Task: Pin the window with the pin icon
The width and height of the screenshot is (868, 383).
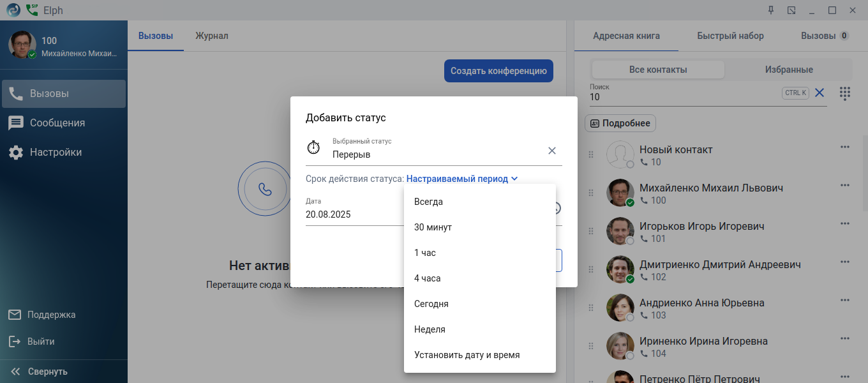Action: [771, 10]
